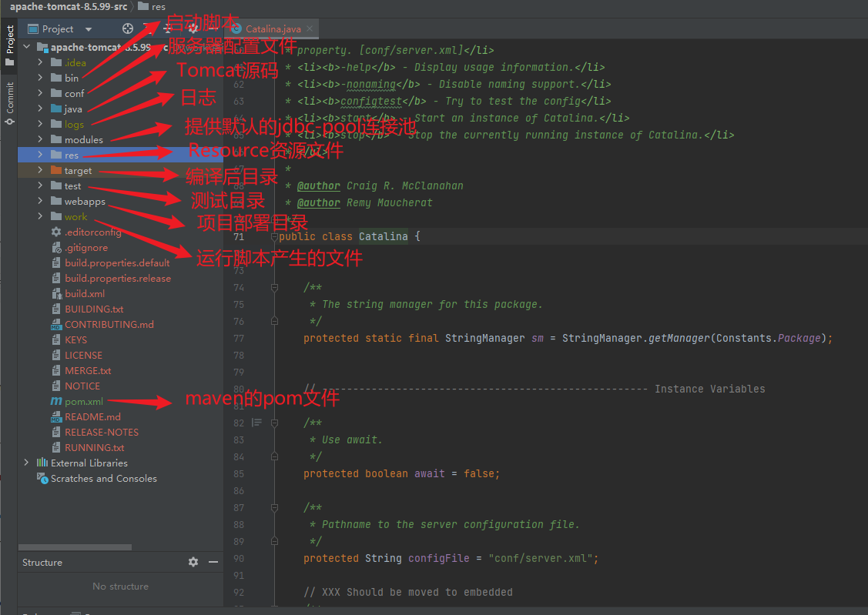868x615 pixels.
Task: Hide the Structure panel with minus icon
Action: point(213,562)
